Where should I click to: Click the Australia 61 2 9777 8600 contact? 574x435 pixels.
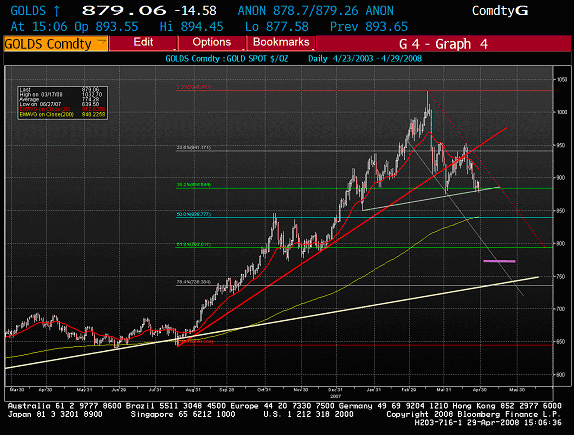[x=65, y=406]
